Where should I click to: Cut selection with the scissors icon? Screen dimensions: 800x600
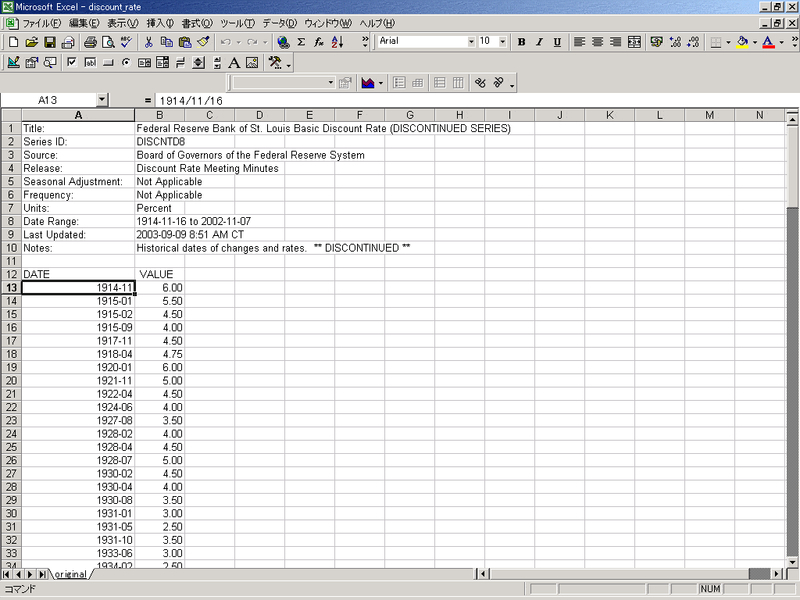click(x=148, y=42)
